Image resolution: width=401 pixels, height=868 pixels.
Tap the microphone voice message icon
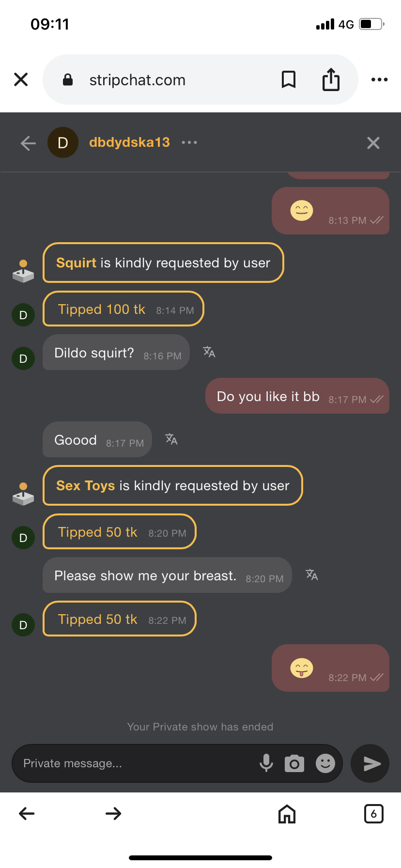(x=266, y=763)
